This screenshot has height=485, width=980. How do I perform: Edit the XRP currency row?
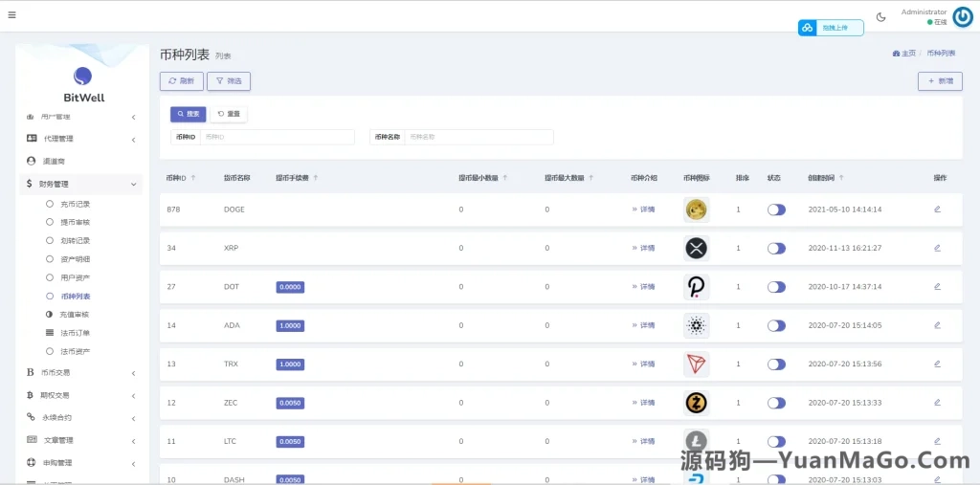point(937,248)
